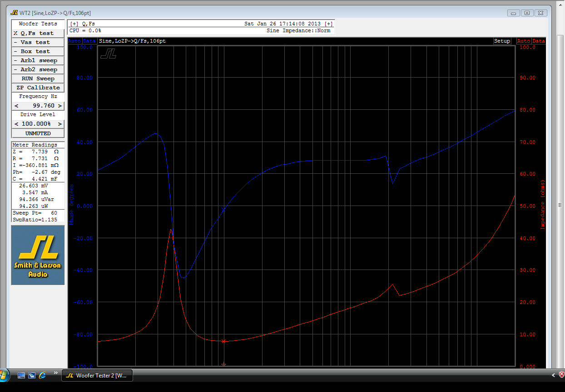Image resolution: width=565 pixels, height=392 pixels.
Task: Click the Sat Jan 26 17:14:08 2013 timestamp
Action: pos(282,24)
